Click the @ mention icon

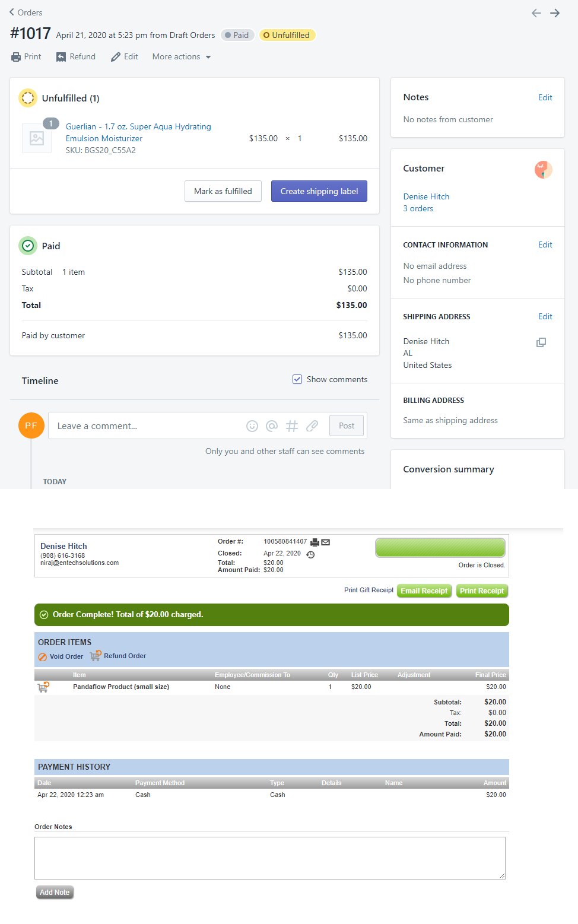(x=272, y=426)
